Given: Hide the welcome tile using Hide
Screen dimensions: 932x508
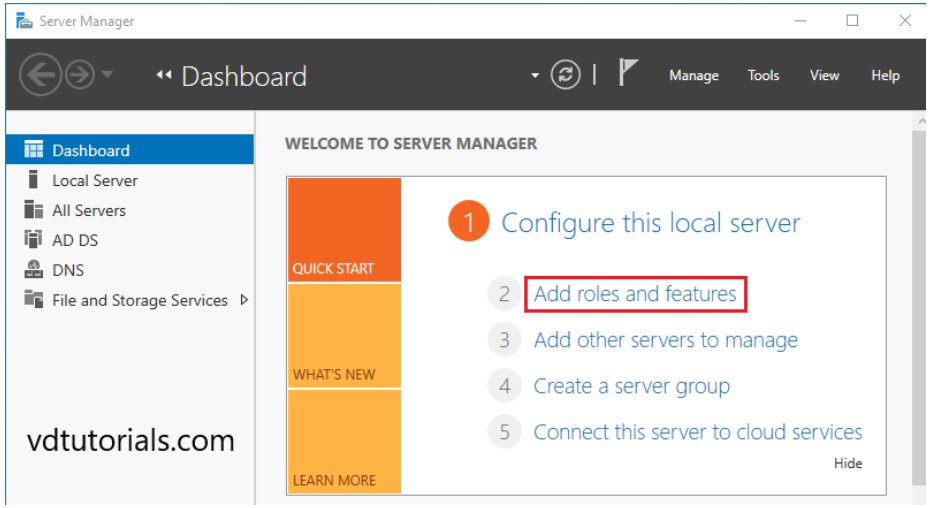Looking at the screenshot, I should click(x=847, y=463).
